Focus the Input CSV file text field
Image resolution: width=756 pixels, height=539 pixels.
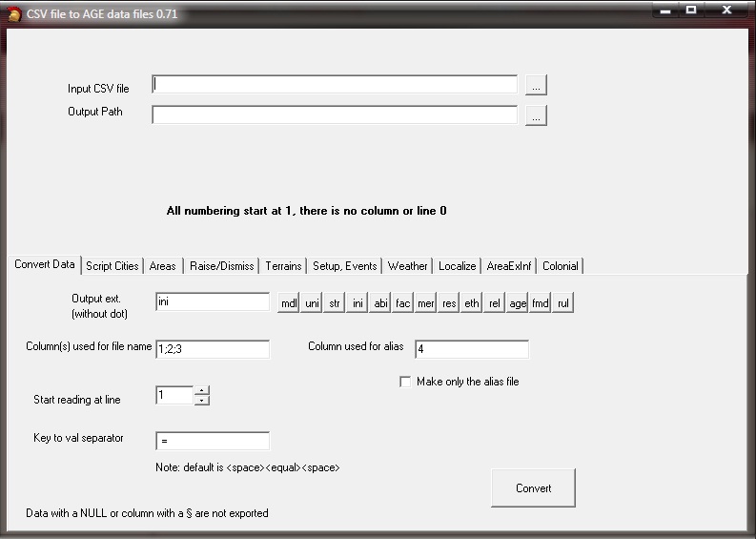click(334, 85)
